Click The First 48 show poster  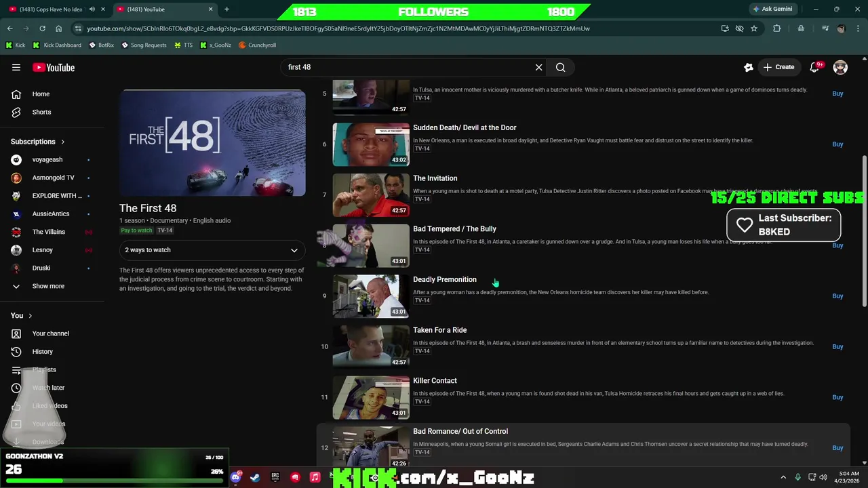pyautogui.click(x=212, y=144)
